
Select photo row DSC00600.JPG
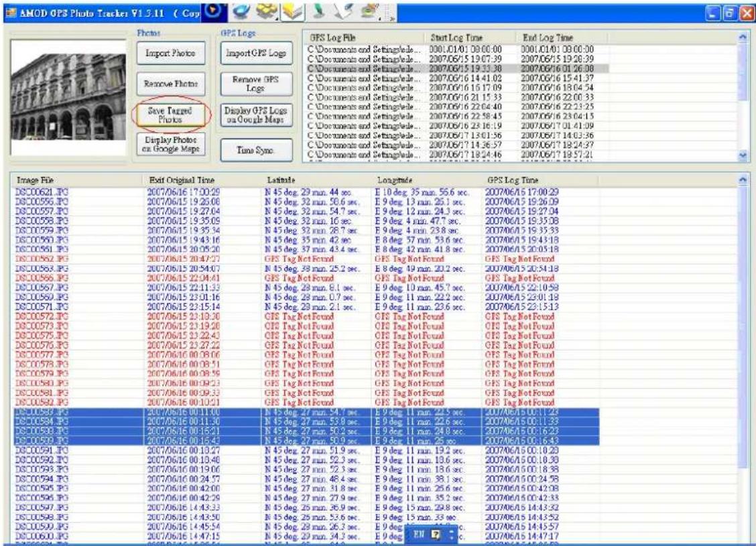[x=306, y=537]
